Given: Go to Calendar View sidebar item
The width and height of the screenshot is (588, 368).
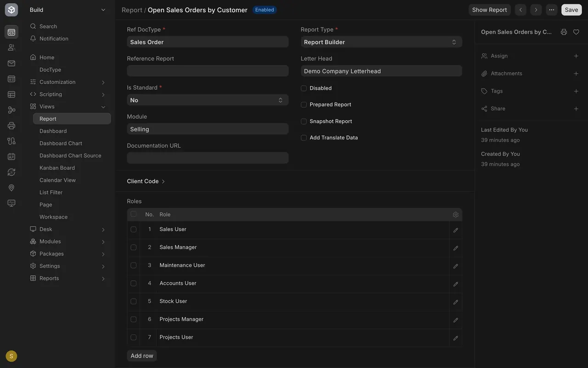Looking at the screenshot, I should 72,180.
